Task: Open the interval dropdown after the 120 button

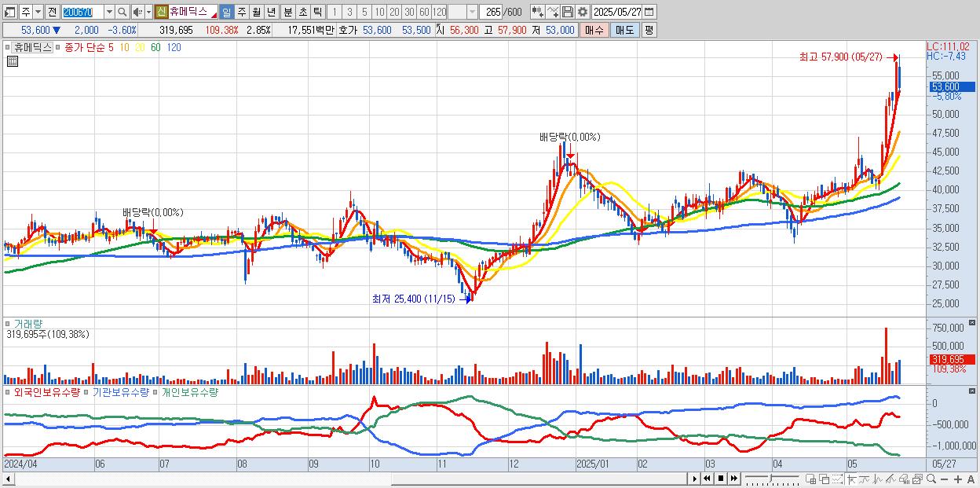Action: point(472,12)
